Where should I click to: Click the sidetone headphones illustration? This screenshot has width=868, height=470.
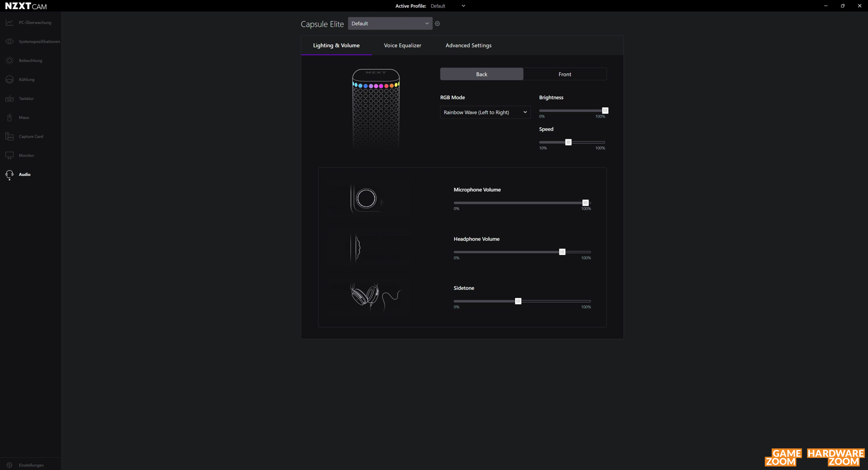[375, 297]
